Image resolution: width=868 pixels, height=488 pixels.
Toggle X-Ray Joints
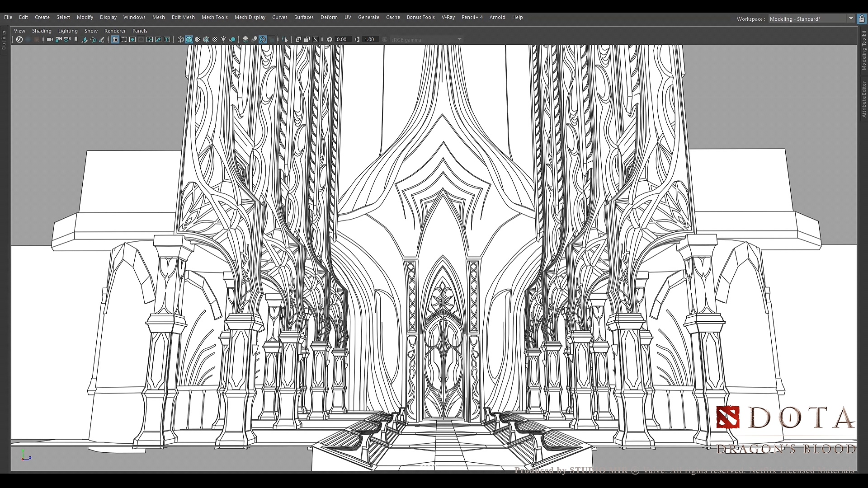pos(316,39)
